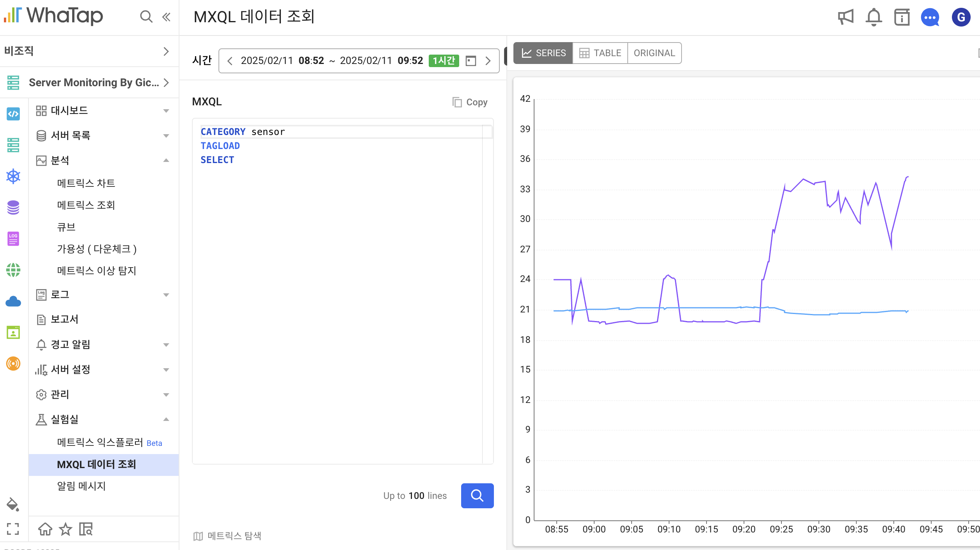This screenshot has width=980, height=550.
Task: Click the TAGLOAD keyword line
Action: coord(220,146)
